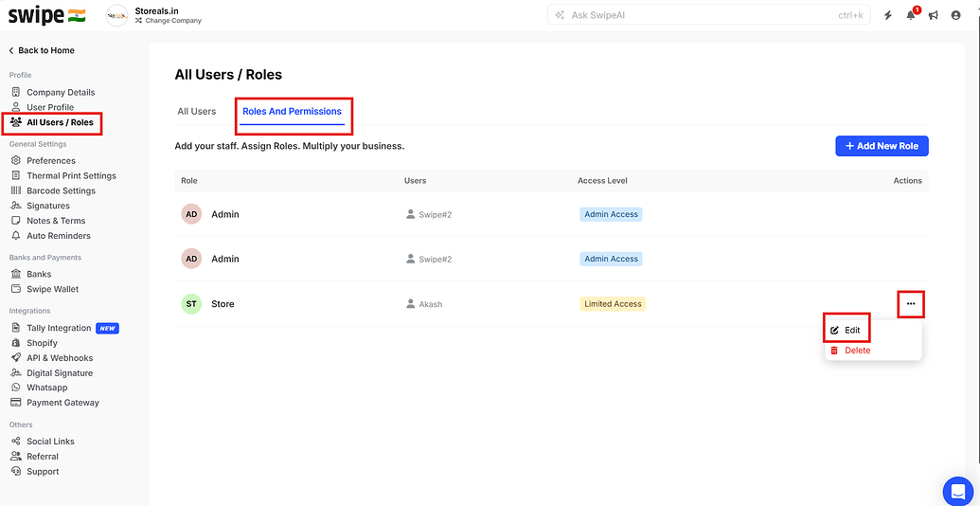Open the user account avatar icon
The height and width of the screenshot is (506, 980).
(955, 15)
